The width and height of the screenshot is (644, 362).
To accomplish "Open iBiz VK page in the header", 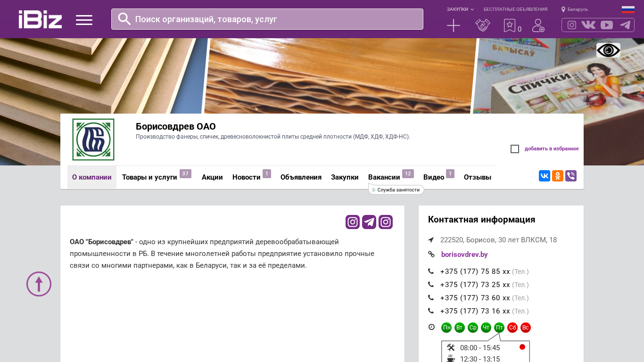I will coord(588,25).
